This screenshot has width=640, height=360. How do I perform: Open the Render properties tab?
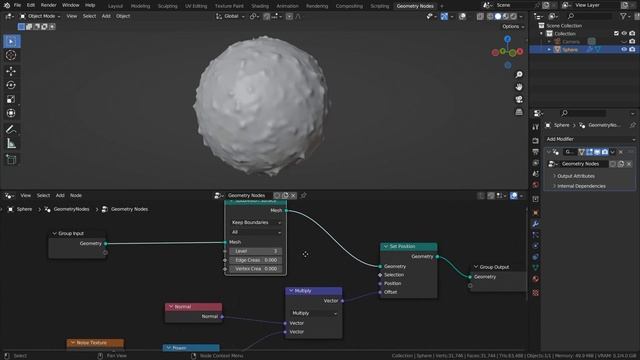[x=536, y=140]
